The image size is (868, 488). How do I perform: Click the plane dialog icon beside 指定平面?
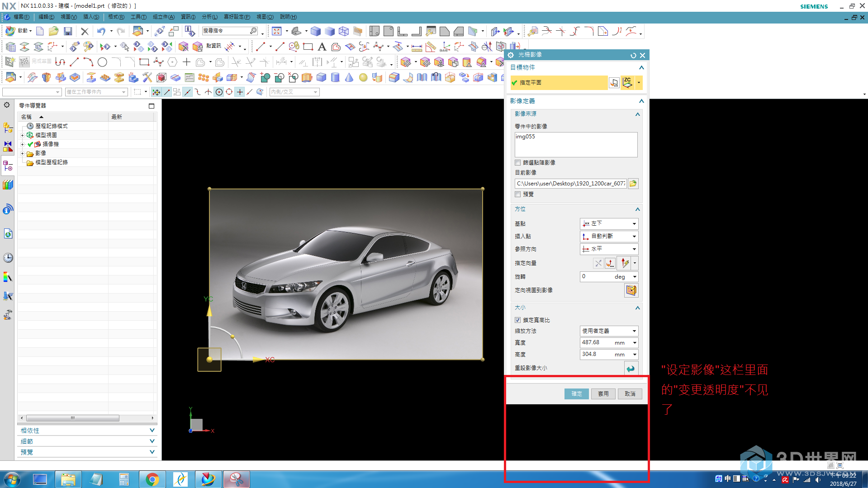point(614,83)
